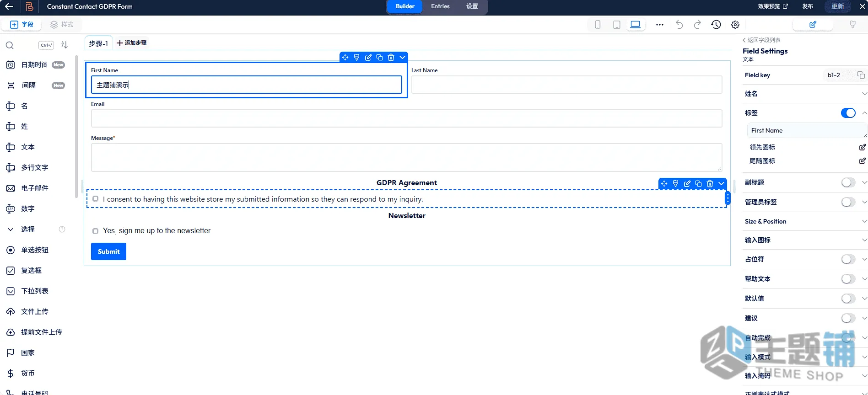Open the three-dot more options menu
The height and width of the screenshot is (395, 868).
tap(659, 25)
